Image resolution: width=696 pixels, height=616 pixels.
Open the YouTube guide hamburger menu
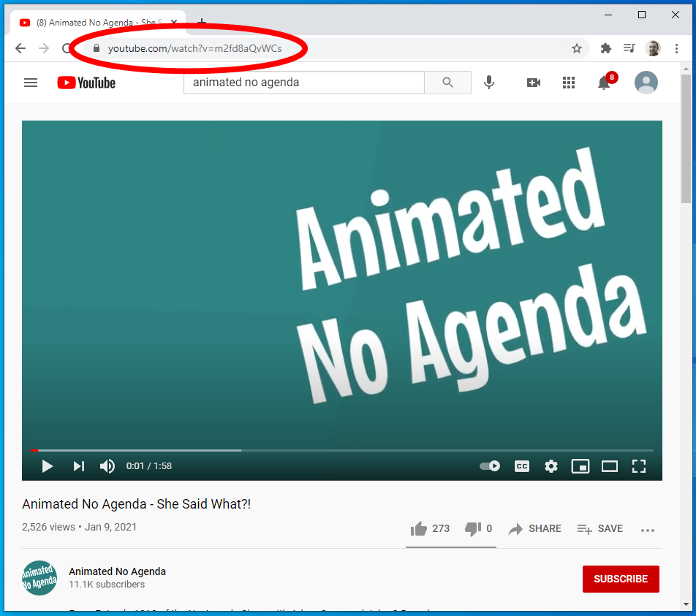coord(31,83)
